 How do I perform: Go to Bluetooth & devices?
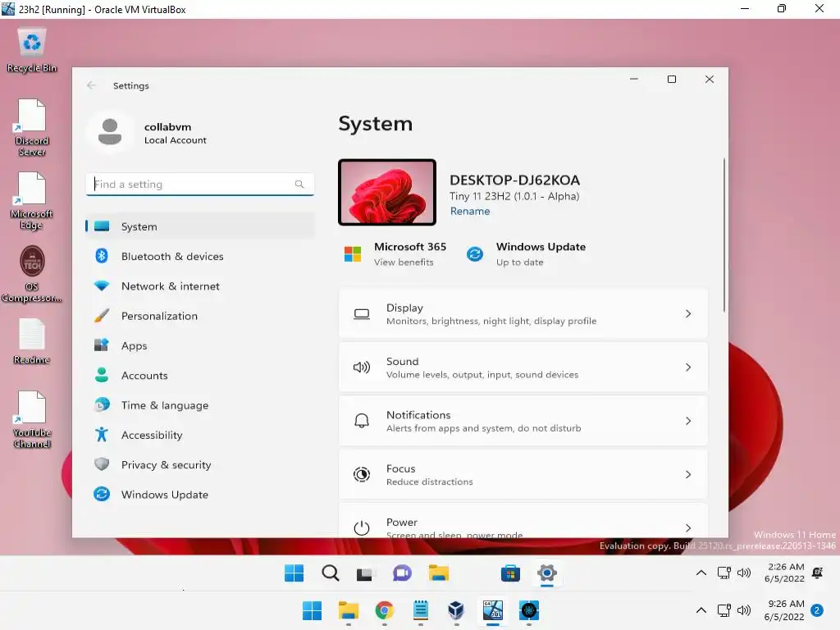pos(200,256)
